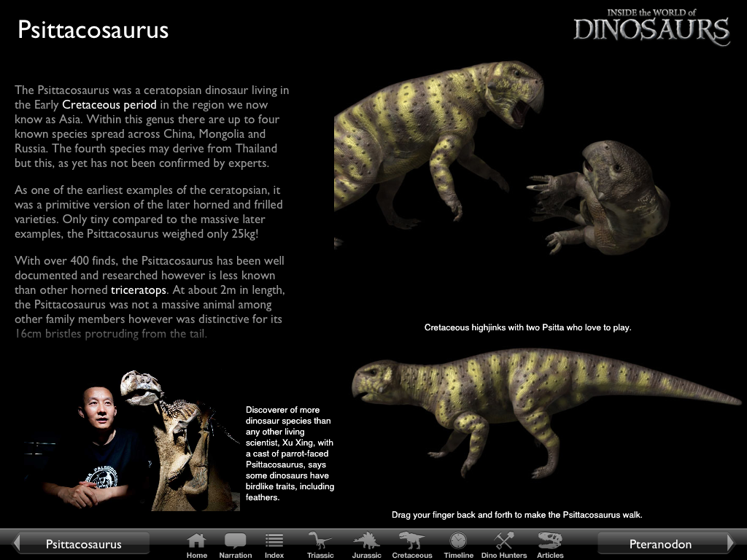
Task: Open the Articles skull icon
Action: 550,545
